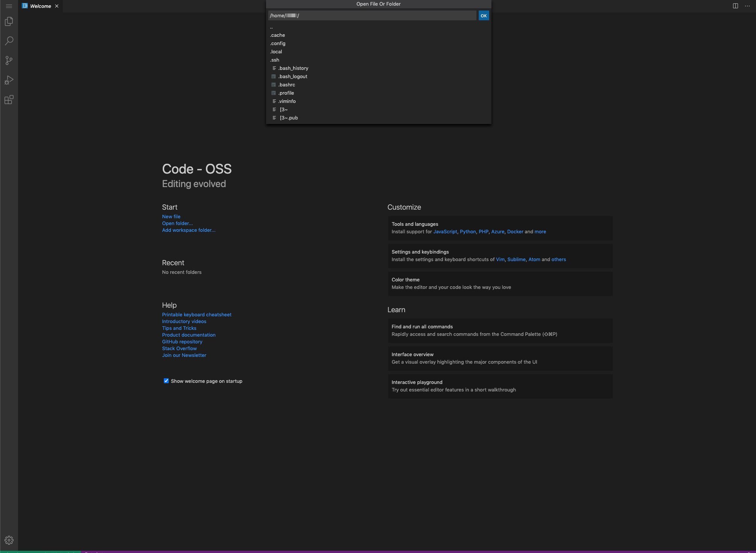Open Printable keyboard cheatsheet link

pos(197,315)
